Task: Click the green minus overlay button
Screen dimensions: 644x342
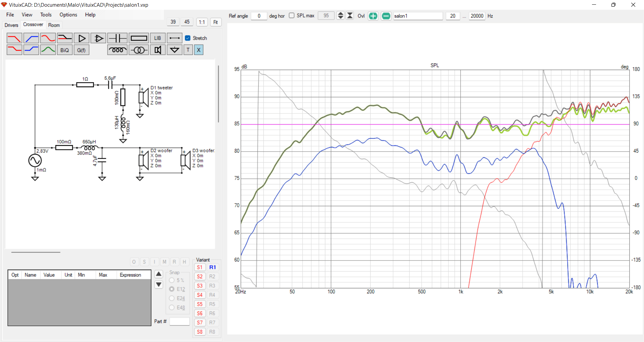Action: pos(386,16)
